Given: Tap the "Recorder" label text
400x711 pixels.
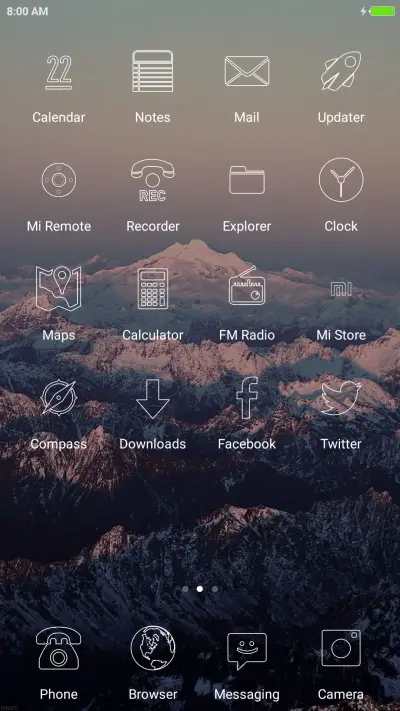Looking at the screenshot, I should click(x=152, y=226).
